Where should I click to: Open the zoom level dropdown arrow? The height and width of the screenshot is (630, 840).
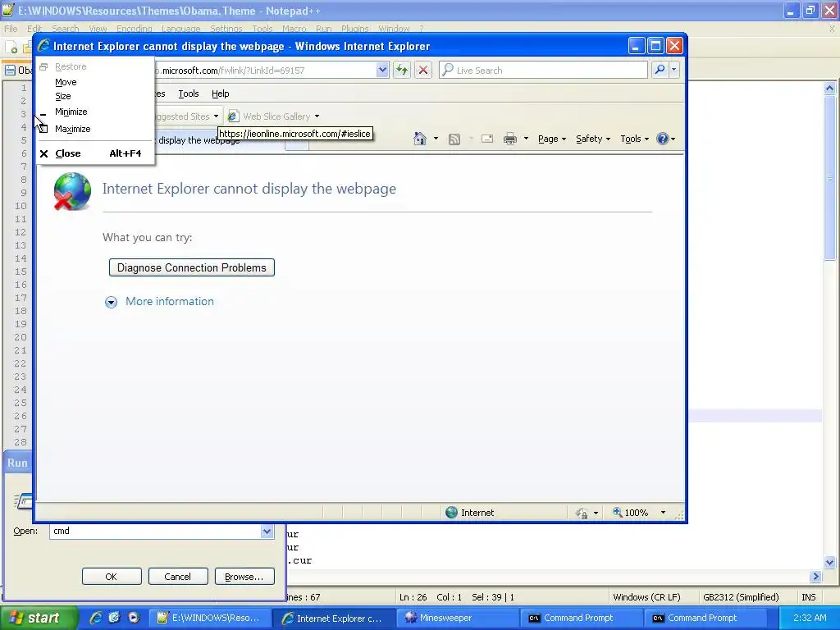[x=663, y=513]
